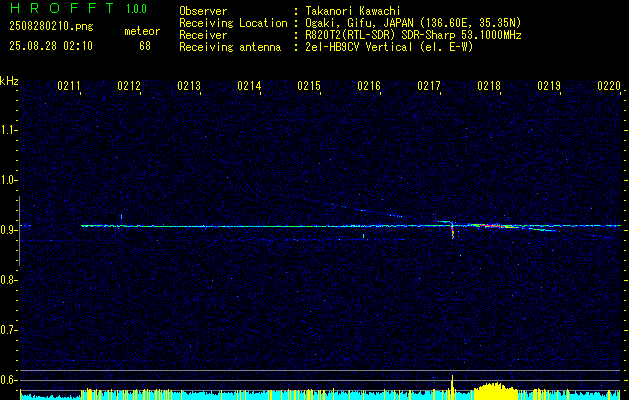Click time marker 0214
629x400 pixels.
[249, 86]
